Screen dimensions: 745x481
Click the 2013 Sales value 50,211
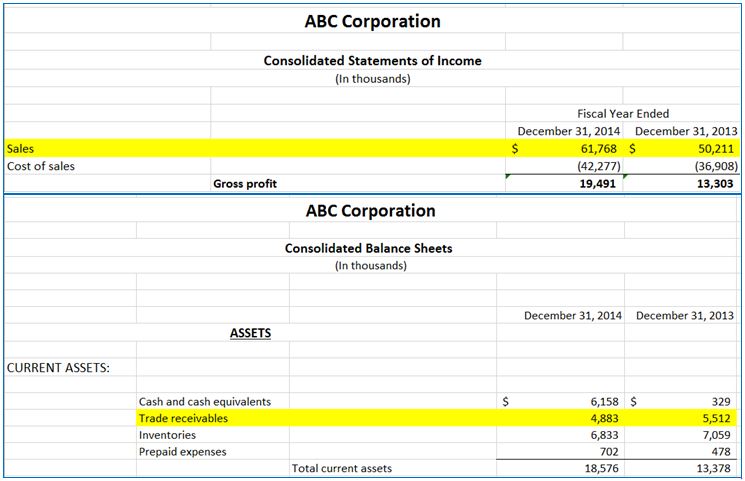tap(716, 149)
